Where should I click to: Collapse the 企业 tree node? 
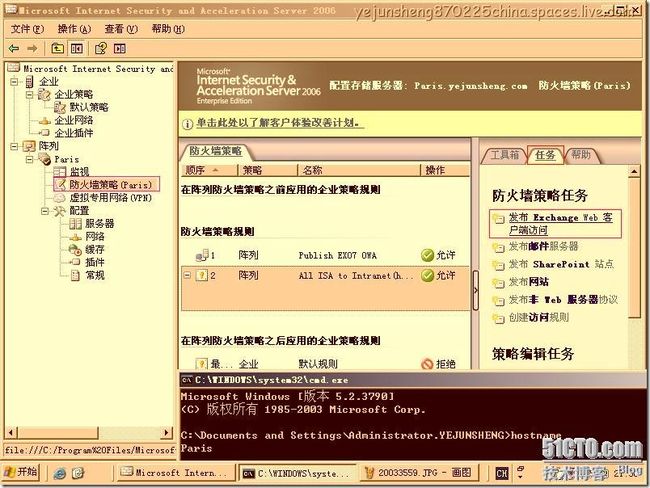[14, 82]
